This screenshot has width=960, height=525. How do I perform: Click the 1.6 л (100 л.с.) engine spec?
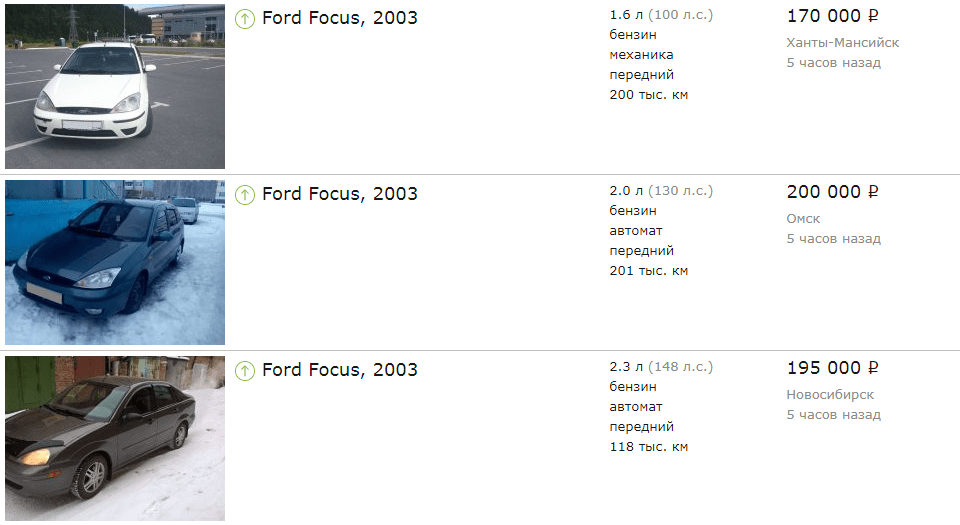[661, 15]
